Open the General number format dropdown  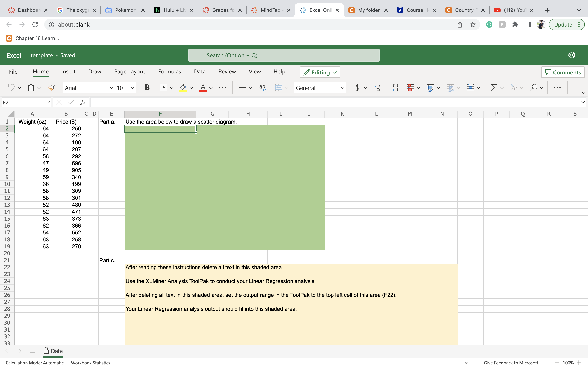tap(342, 88)
